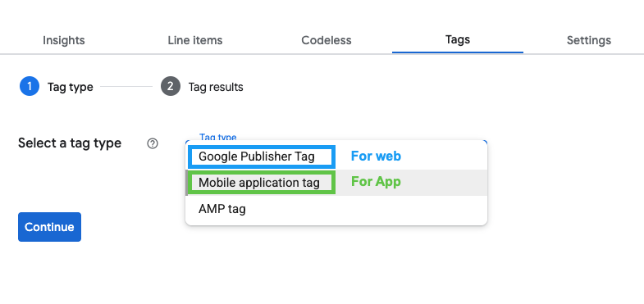Image resolution: width=644 pixels, height=304 pixels.
Task: Select the Tags tab
Action: (458, 40)
